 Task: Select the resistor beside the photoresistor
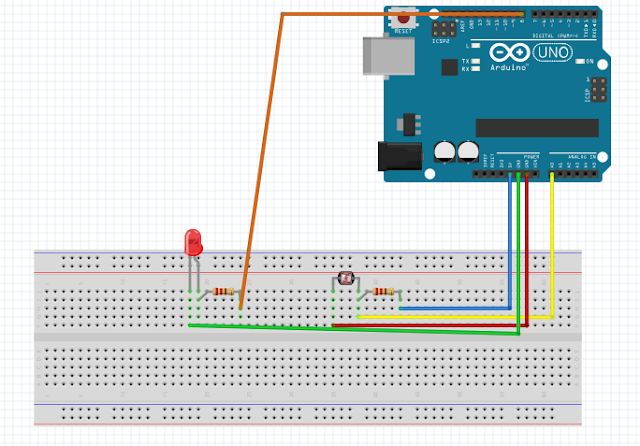(384, 291)
